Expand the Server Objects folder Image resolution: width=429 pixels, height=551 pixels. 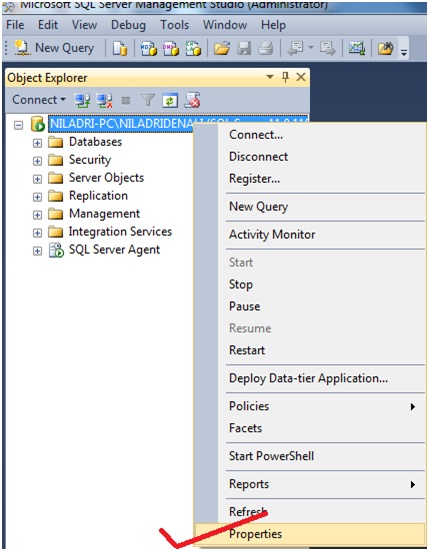tap(37, 179)
